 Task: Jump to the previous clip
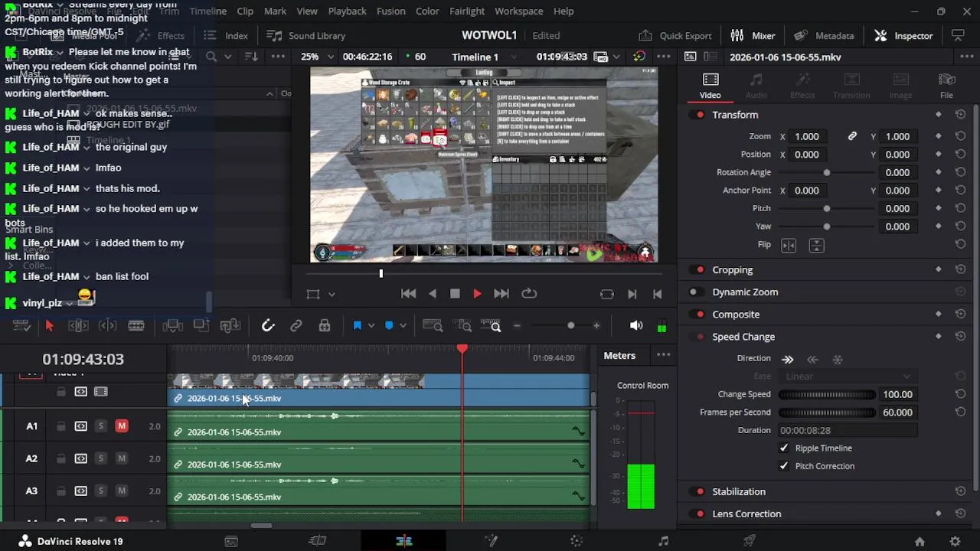pos(408,294)
